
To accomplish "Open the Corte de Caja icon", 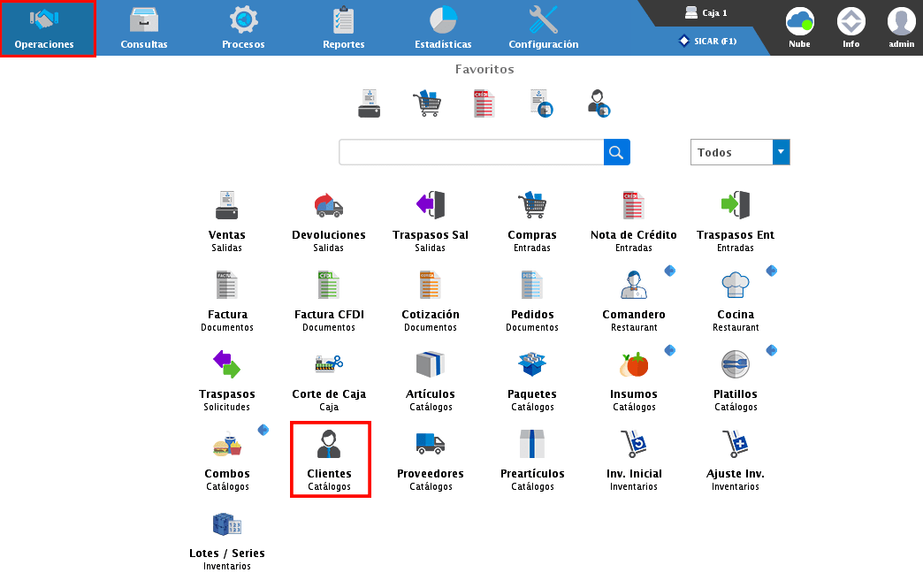I will point(329,365).
